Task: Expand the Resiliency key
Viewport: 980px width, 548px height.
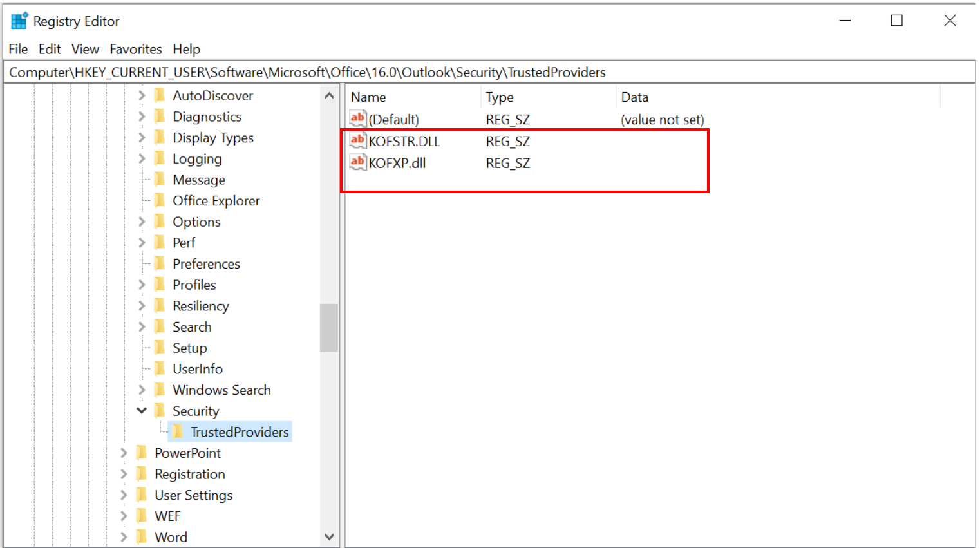Action: (x=142, y=306)
